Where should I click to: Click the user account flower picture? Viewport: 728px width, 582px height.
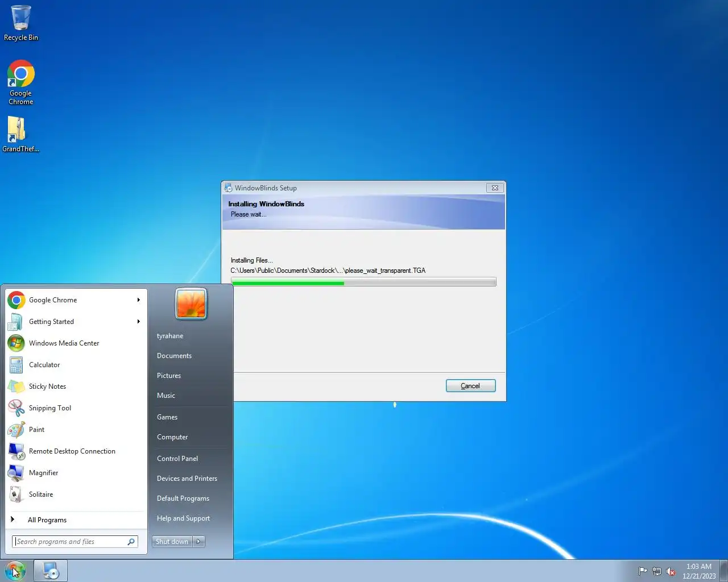click(x=191, y=304)
